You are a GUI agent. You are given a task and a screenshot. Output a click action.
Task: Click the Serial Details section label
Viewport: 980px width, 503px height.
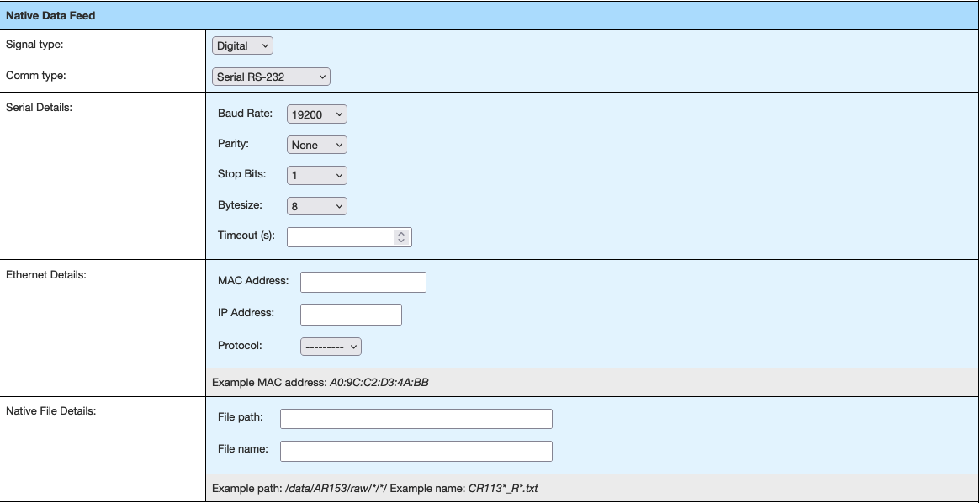point(37,108)
